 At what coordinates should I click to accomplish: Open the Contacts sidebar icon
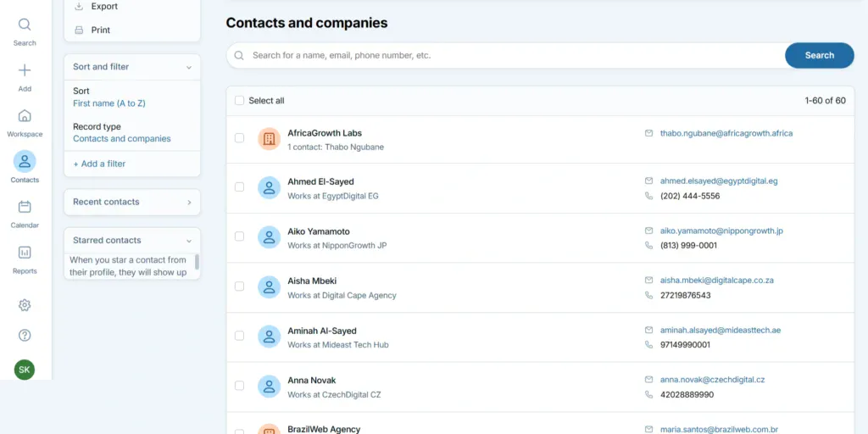pyautogui.click(x=25, y=162)
